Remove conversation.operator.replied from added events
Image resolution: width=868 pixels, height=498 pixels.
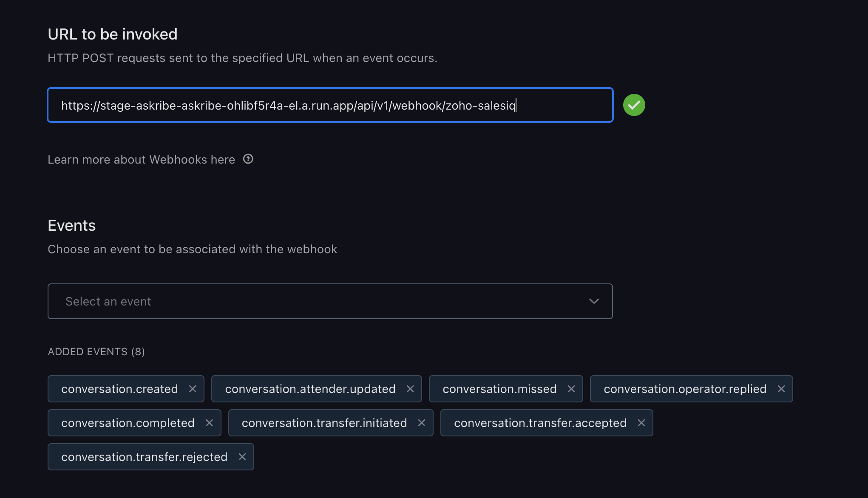point(781,389)
